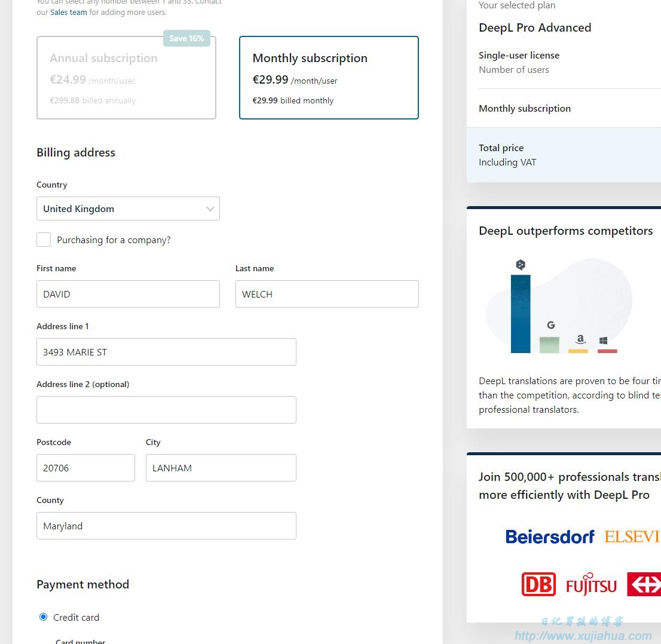Screen dimensions: 661x644
Task: Click the Credit card label text
Action: click(x=76, y=618)
